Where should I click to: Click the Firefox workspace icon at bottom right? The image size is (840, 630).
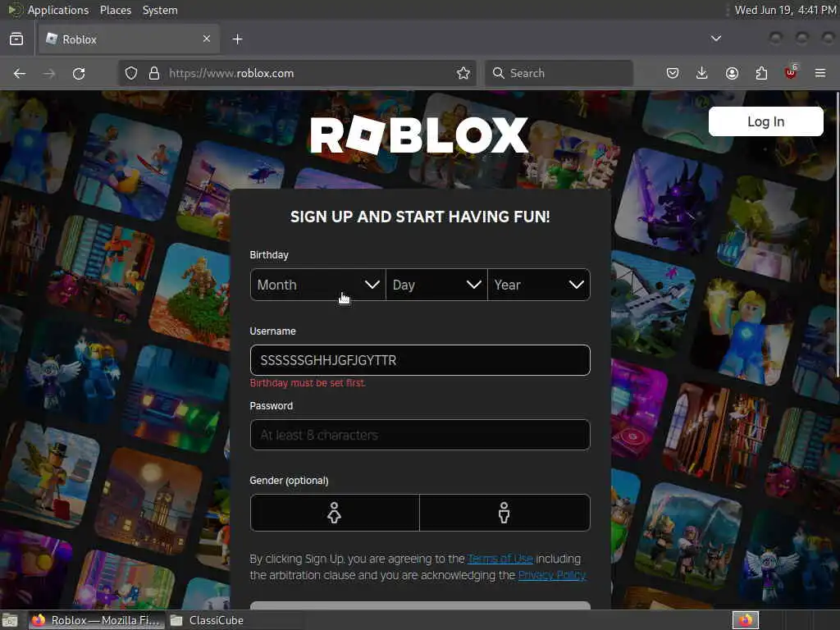(x=745, y=620)
